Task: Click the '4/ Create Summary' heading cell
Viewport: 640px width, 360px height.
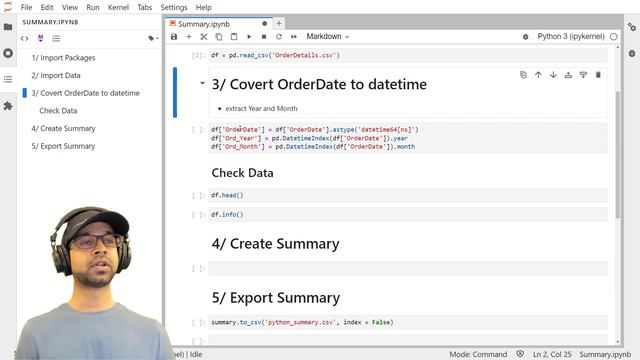Action: (x=276, y=244)
